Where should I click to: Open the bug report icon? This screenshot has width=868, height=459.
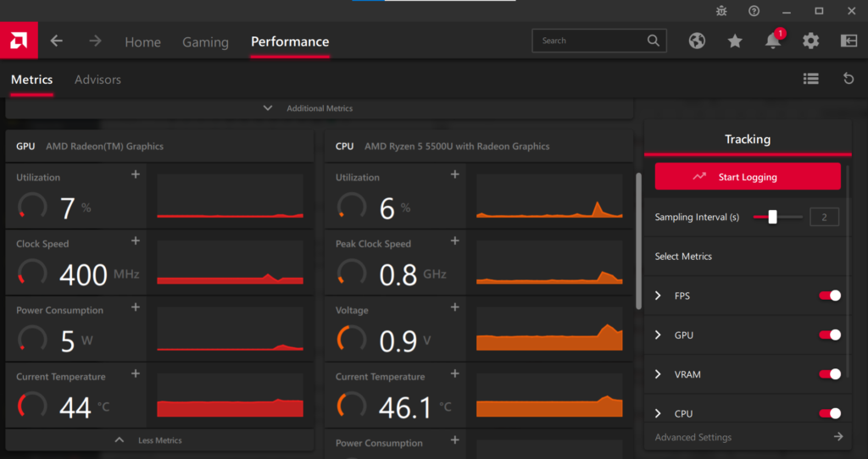[x=721, y=11]
